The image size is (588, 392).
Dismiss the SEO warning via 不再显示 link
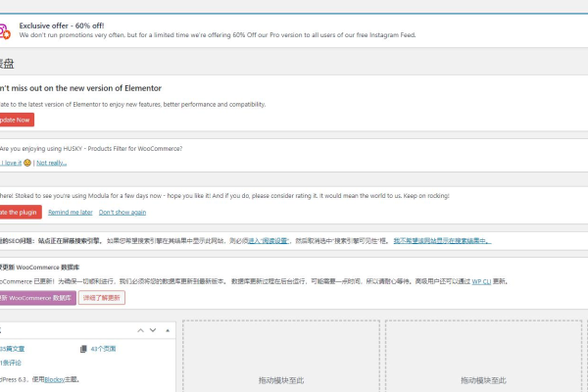click(x=441, y=240)
